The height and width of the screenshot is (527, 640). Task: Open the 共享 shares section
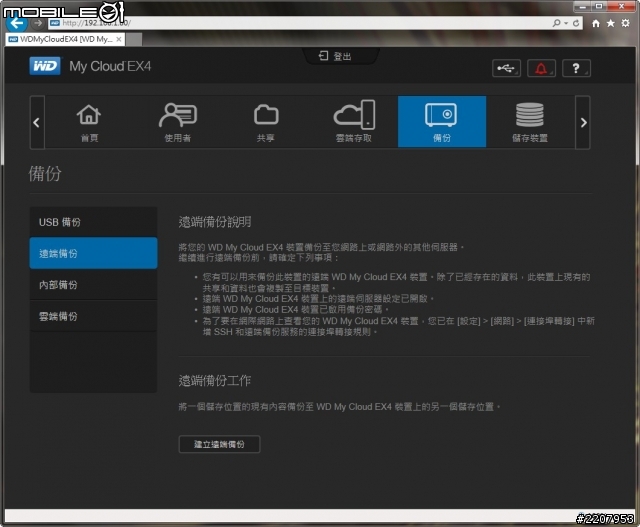[266, 122]
